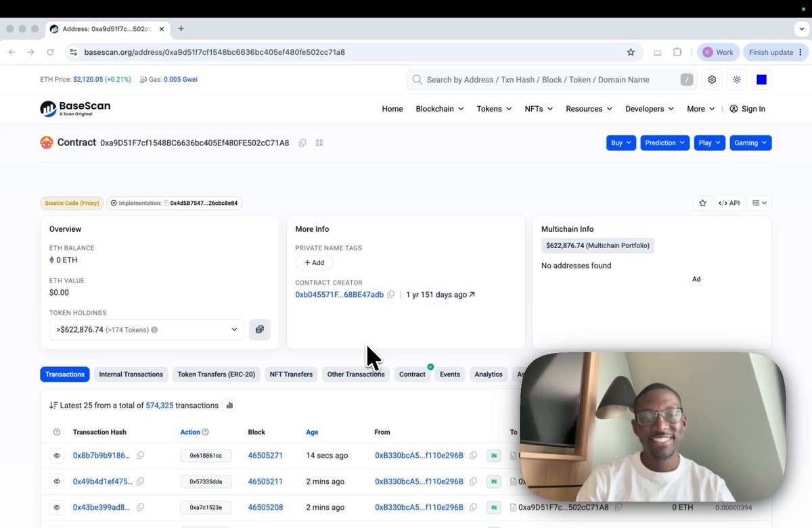The height and width of the screenshot is (528, 812).
Task: Toggle light/dark theme sun icon
Action: 737,80
